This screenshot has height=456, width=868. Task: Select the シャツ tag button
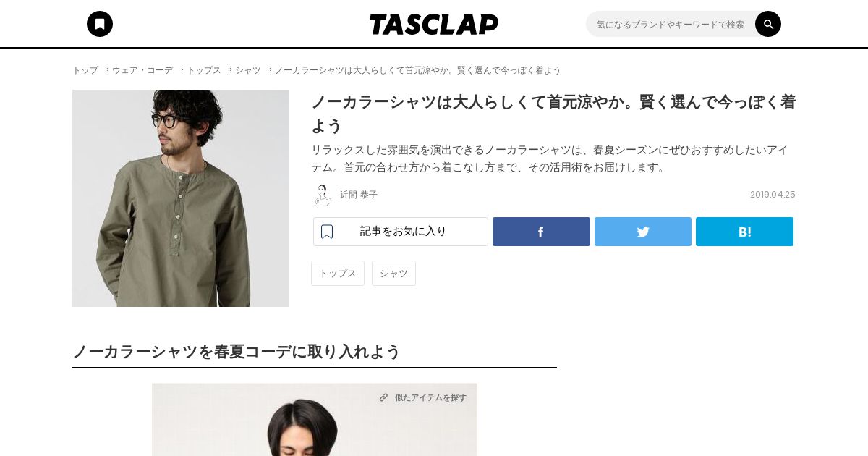click(x=393, y=273)
